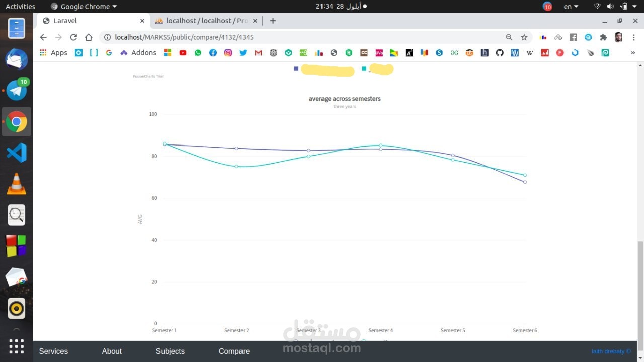The image size is (644, 362).
Task: Open the Google Chrome app menu dropdown
Action: pos(84,7)
